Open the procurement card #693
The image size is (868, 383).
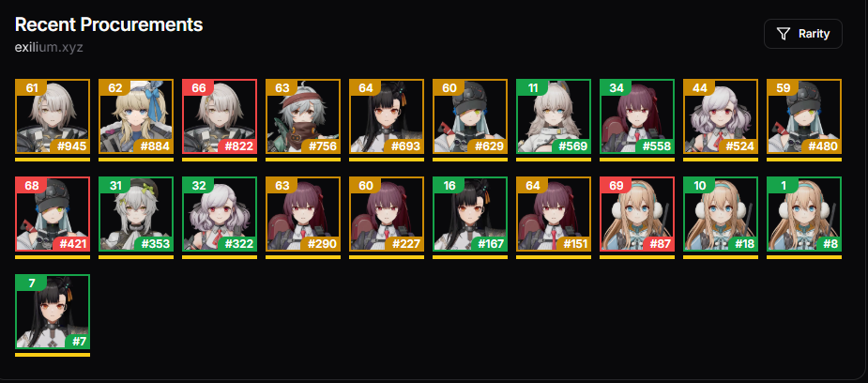(387, 116)
